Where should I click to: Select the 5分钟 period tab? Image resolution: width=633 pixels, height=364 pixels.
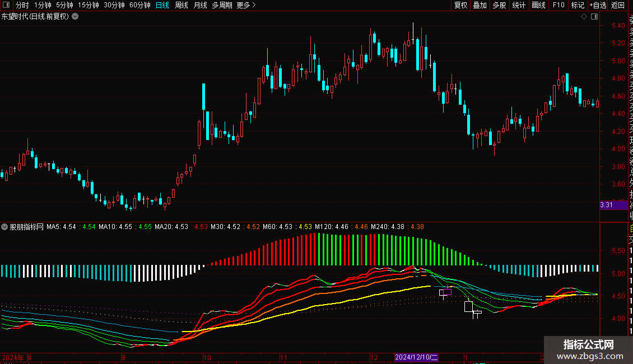tap(64, 5)
